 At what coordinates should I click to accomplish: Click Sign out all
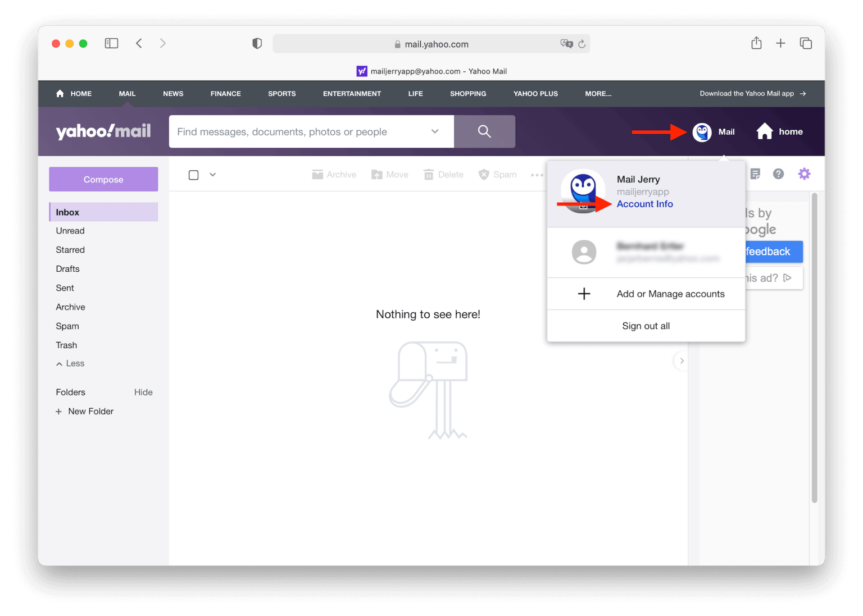(646, 326)
